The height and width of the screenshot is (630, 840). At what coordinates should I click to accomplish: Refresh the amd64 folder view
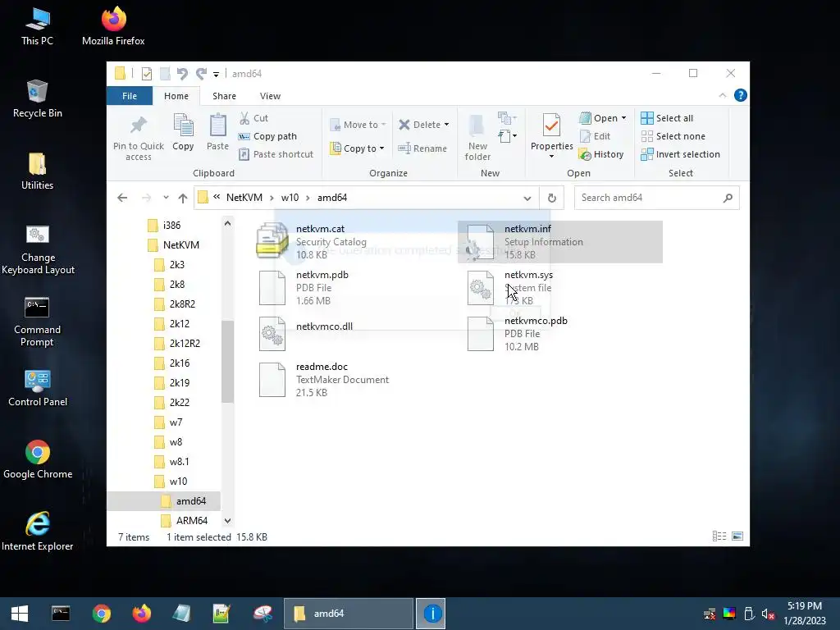click(552, 198)
